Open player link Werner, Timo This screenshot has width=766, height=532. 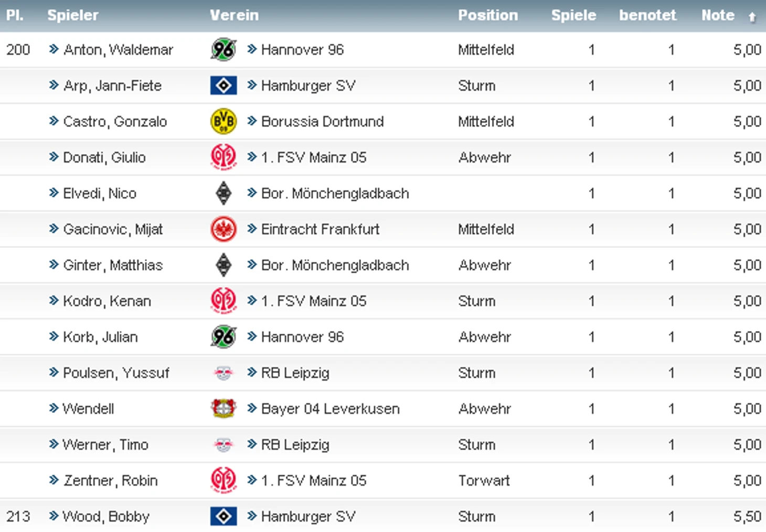click(x=105, y=445)
